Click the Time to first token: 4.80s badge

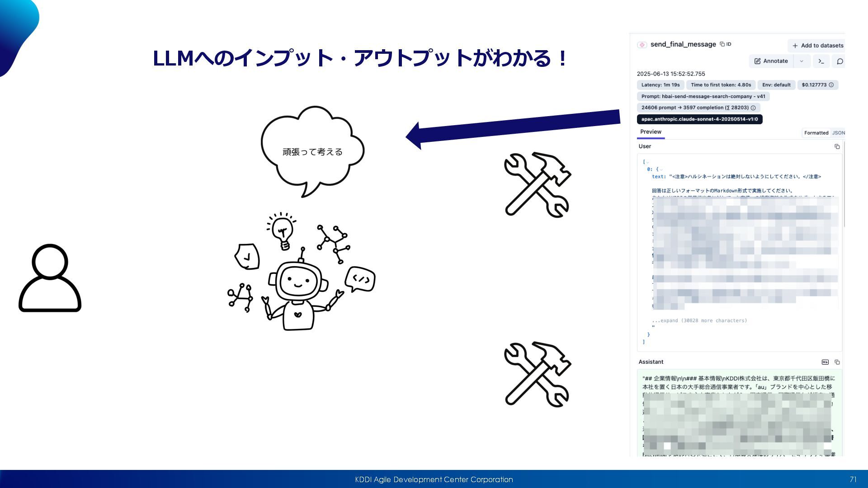(721, 85)
